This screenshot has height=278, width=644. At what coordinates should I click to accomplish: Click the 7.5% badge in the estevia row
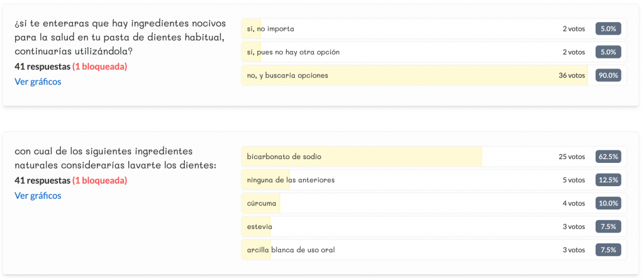click(608, 226)
